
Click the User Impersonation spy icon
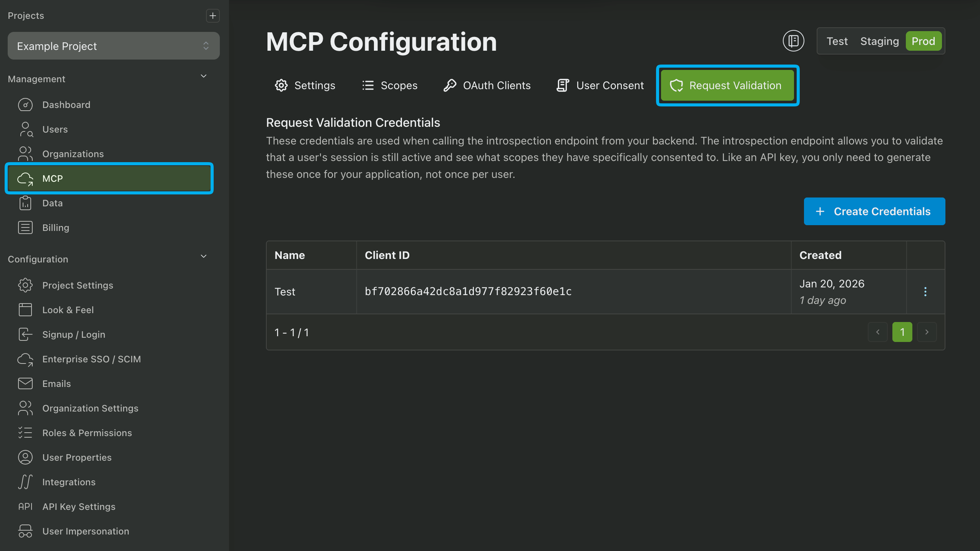coord(25,531)
